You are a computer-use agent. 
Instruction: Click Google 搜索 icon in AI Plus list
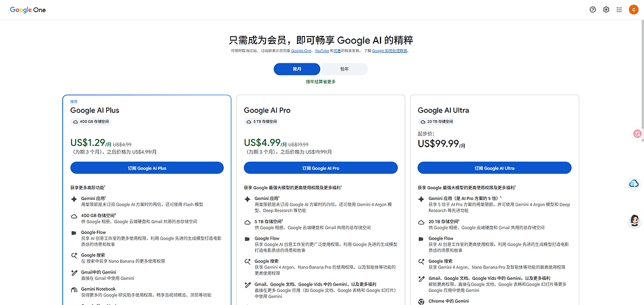(x=74, y=255)
